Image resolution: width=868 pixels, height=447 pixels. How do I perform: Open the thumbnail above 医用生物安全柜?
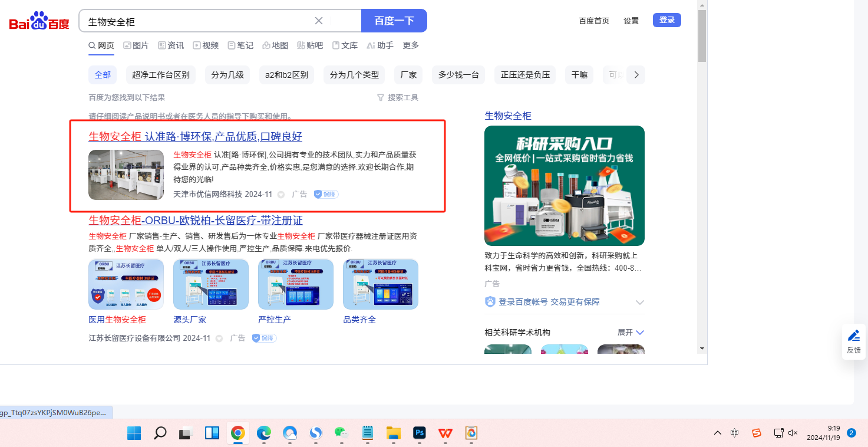[x=126, y=284]
